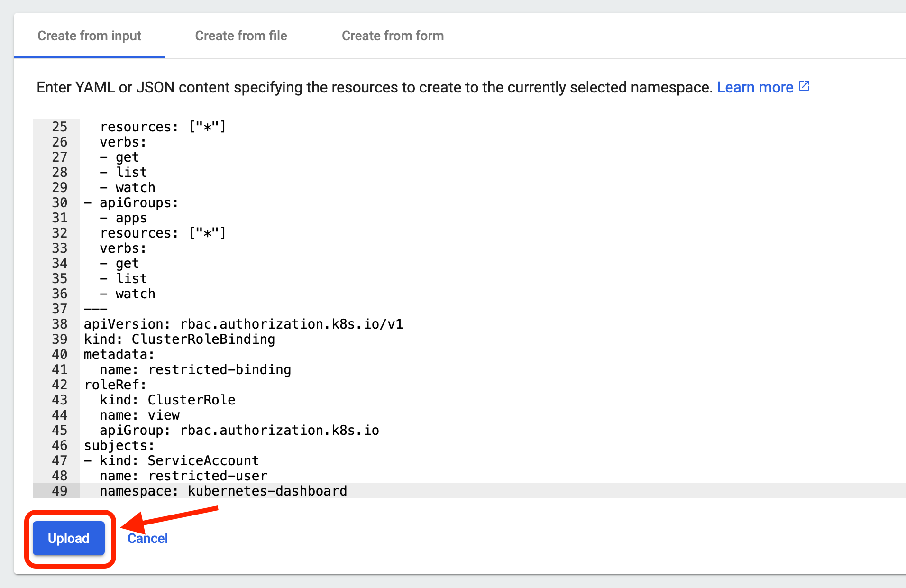Click 'resources: ["*"]' on line 25
The width and height of the screenshot is (906, 588).
pos(163,127)
